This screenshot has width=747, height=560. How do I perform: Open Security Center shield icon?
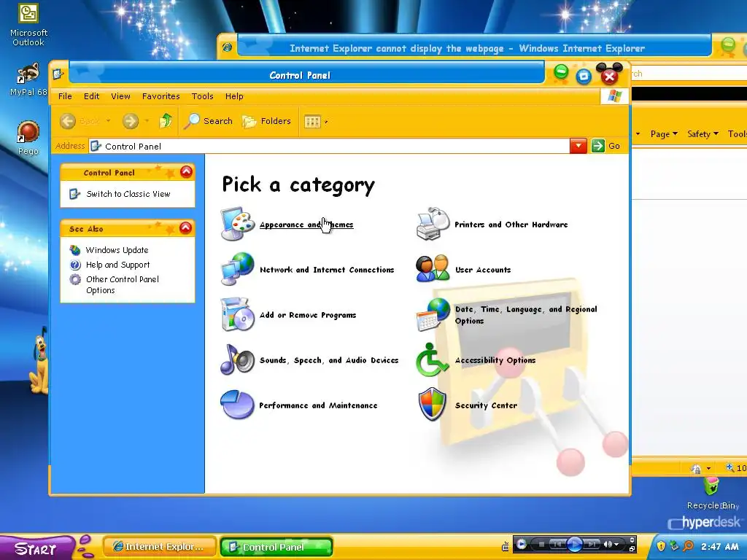tap(433, 405)
